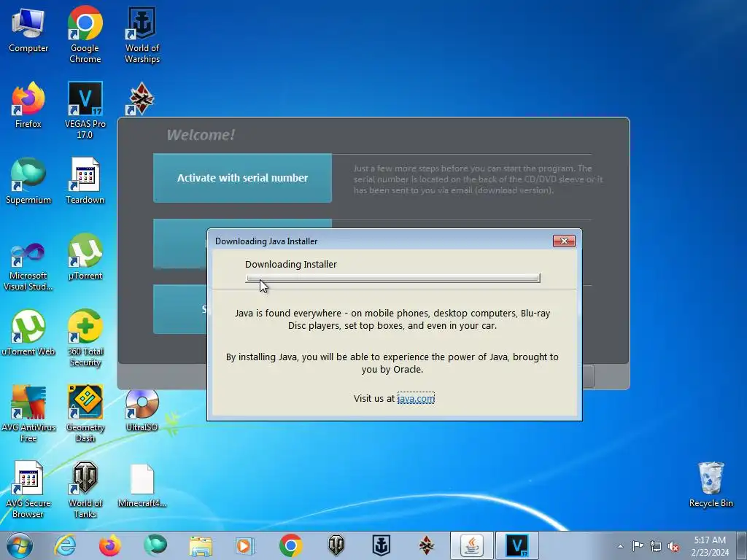The width and height of the screenshot is (747, 560).
Task: Open Windows Explorer folder in taskbar
Action: pos(200,545)
